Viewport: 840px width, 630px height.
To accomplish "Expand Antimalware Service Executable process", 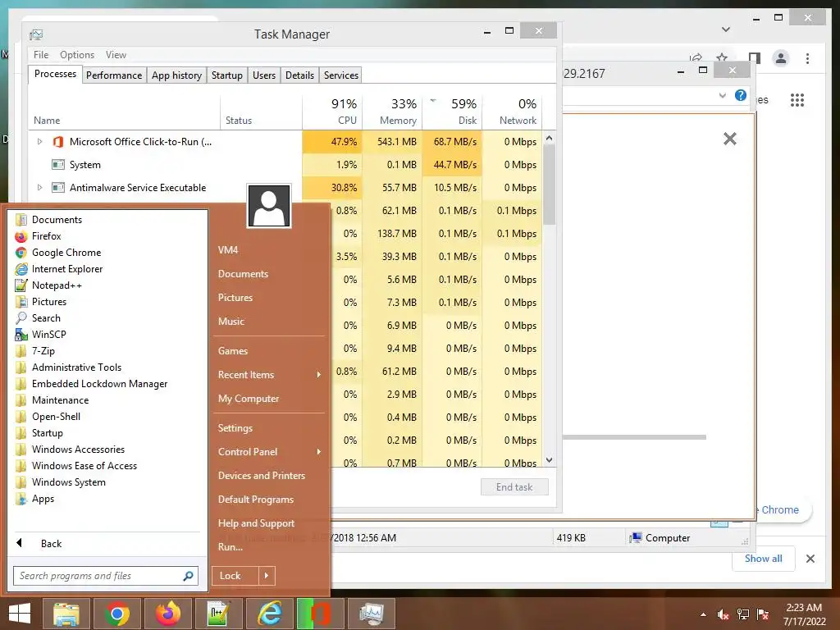I will 39,188.
